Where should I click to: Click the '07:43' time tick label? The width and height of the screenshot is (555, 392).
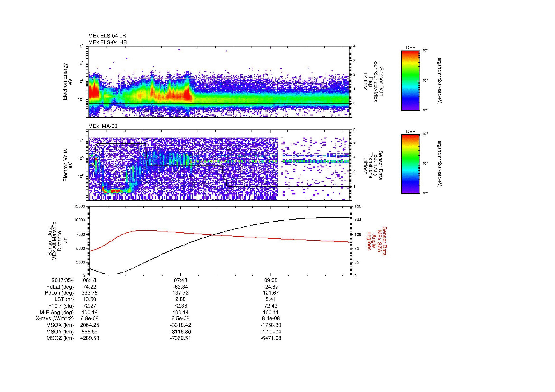[180, 280]
